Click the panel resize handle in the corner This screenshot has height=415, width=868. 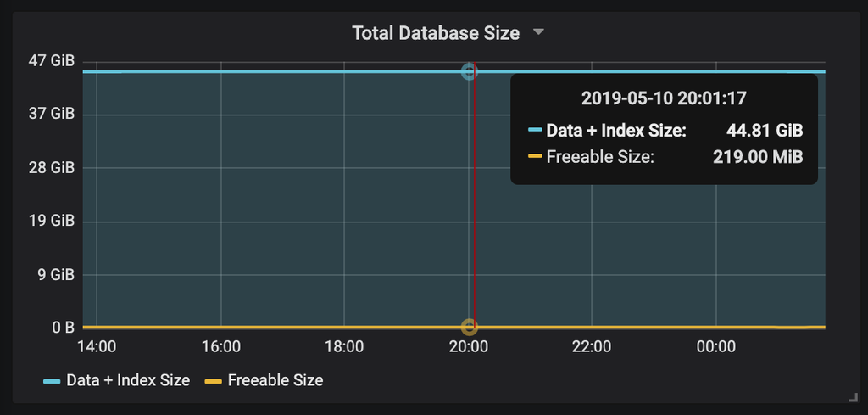[x=853, y=396]
